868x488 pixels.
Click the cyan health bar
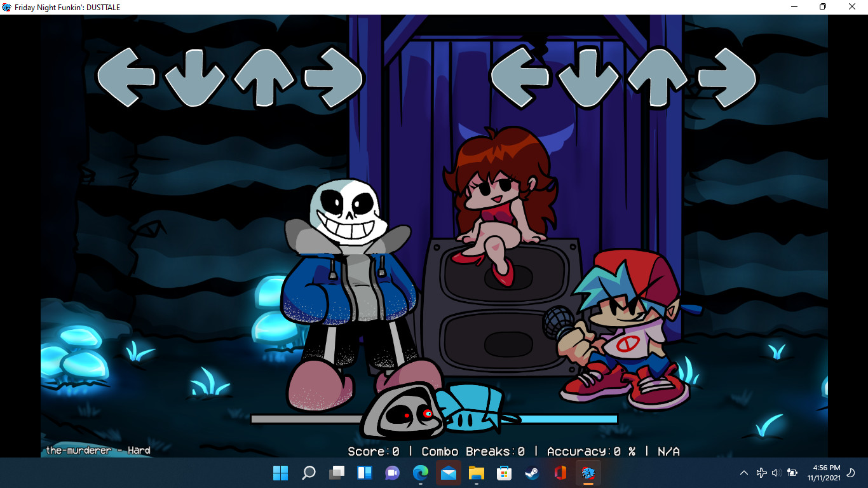tap(572, 419)
